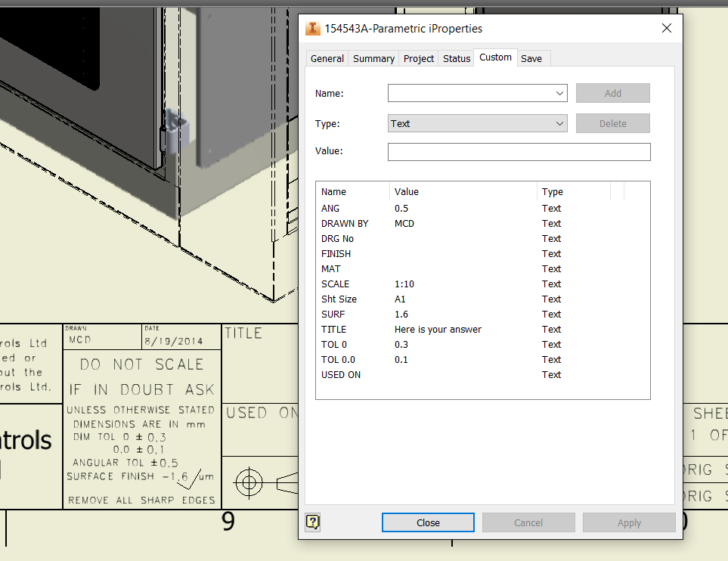This screenshot has width=728, height=561.
Task: Click the Custom tab
Action: (x=495, y=57)
